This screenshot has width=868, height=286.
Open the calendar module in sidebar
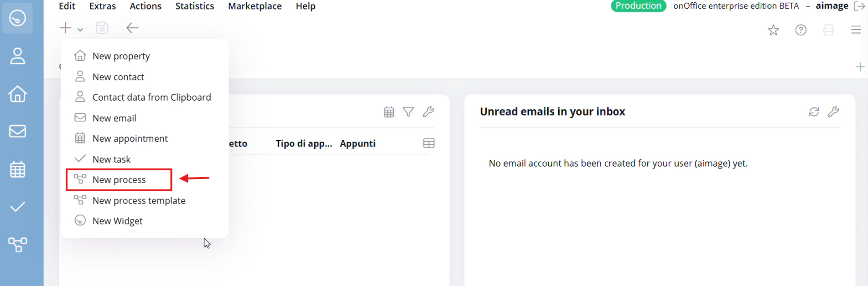click(x=17, y=169)
